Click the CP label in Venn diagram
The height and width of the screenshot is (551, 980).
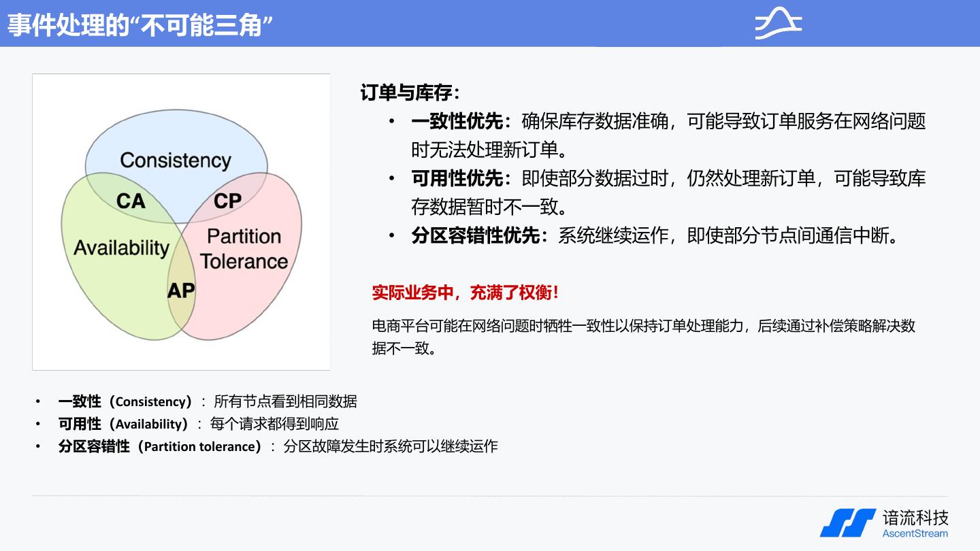click(227, 201)
